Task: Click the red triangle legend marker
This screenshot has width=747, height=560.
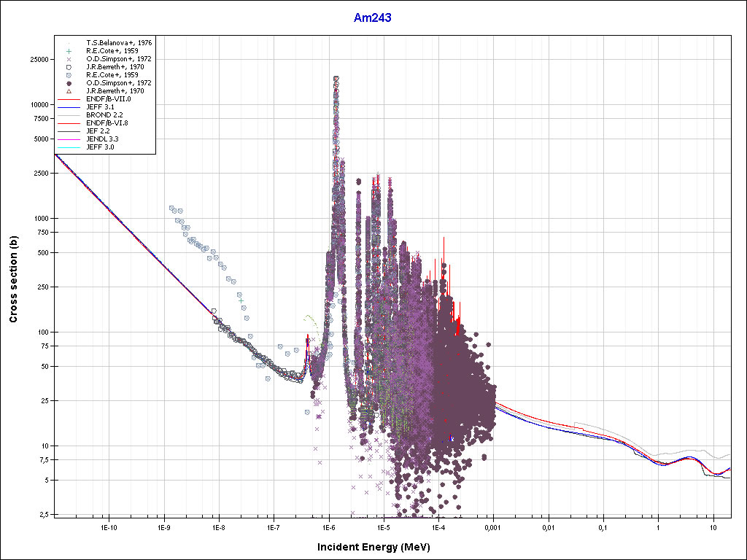Action: 68,91
